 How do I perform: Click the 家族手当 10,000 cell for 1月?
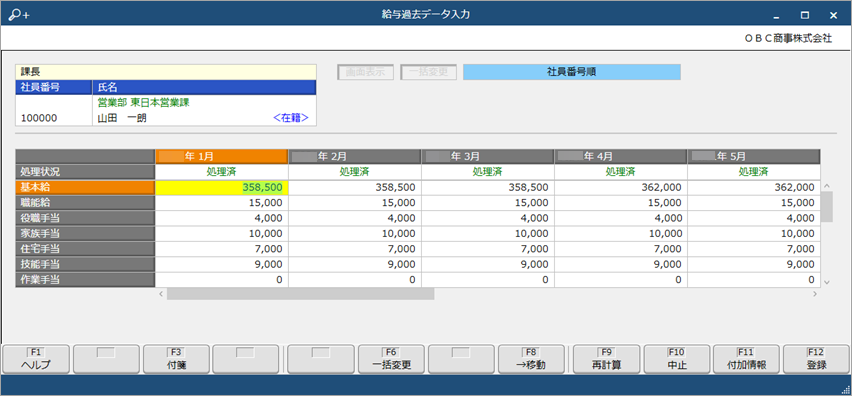click(x=222, y=234)
